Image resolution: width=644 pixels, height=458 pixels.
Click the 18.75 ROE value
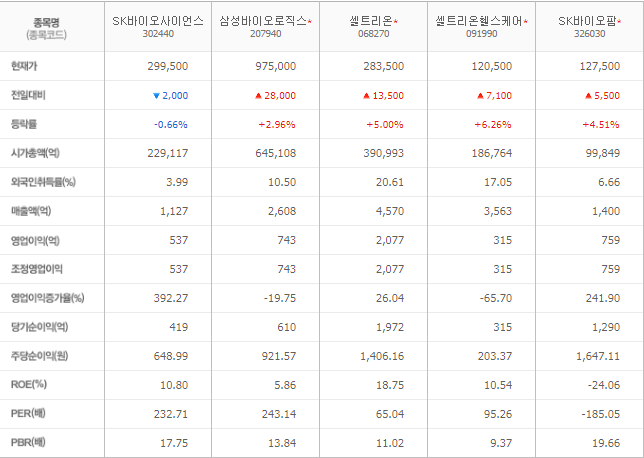390,385
